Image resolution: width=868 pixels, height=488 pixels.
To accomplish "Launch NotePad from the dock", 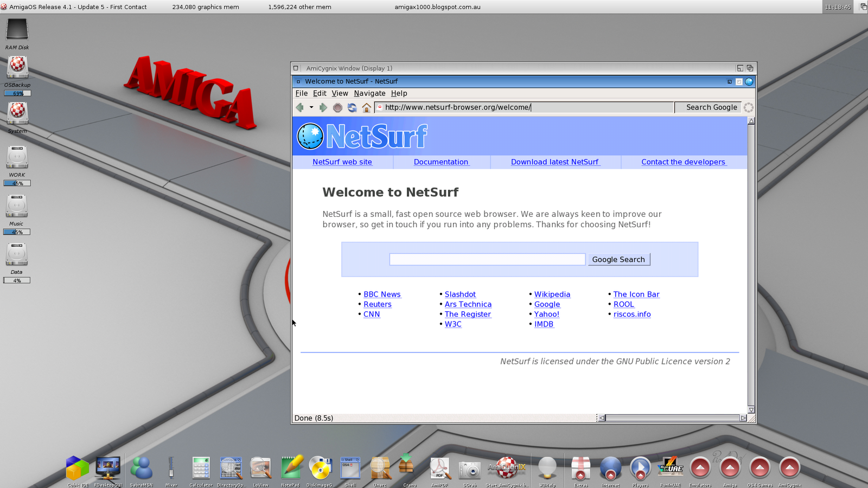I will 291,468.
